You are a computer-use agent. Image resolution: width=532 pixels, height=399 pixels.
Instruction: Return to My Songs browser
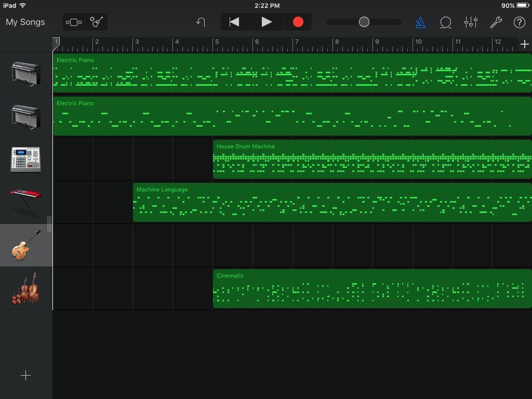25,22
